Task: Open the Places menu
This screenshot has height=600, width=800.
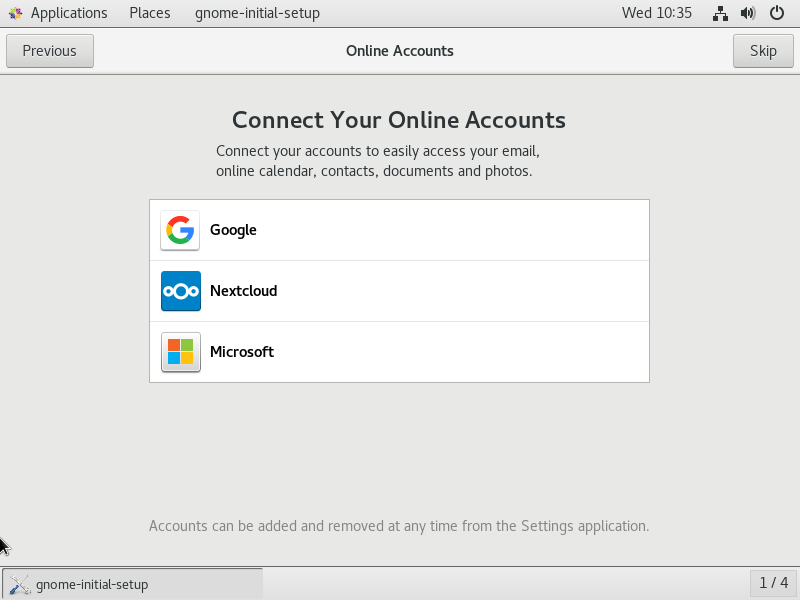Action: 149,13
